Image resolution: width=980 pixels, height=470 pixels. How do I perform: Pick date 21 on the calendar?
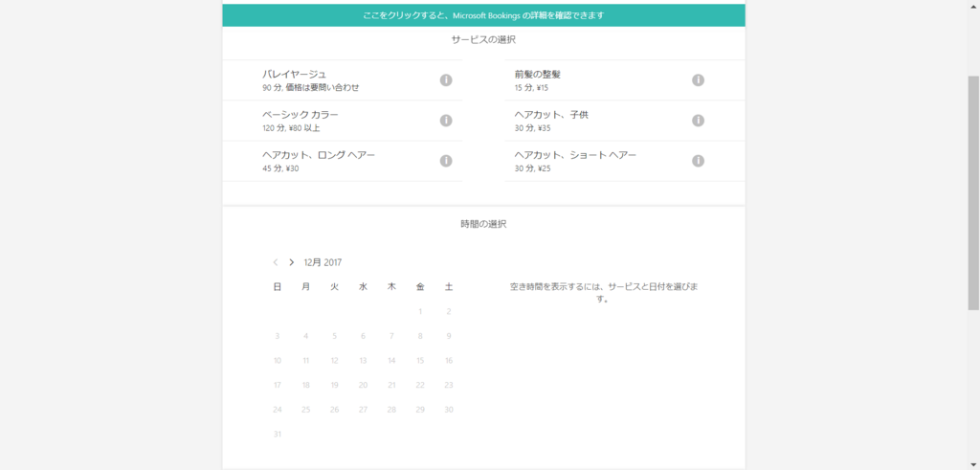pos(391,385)
